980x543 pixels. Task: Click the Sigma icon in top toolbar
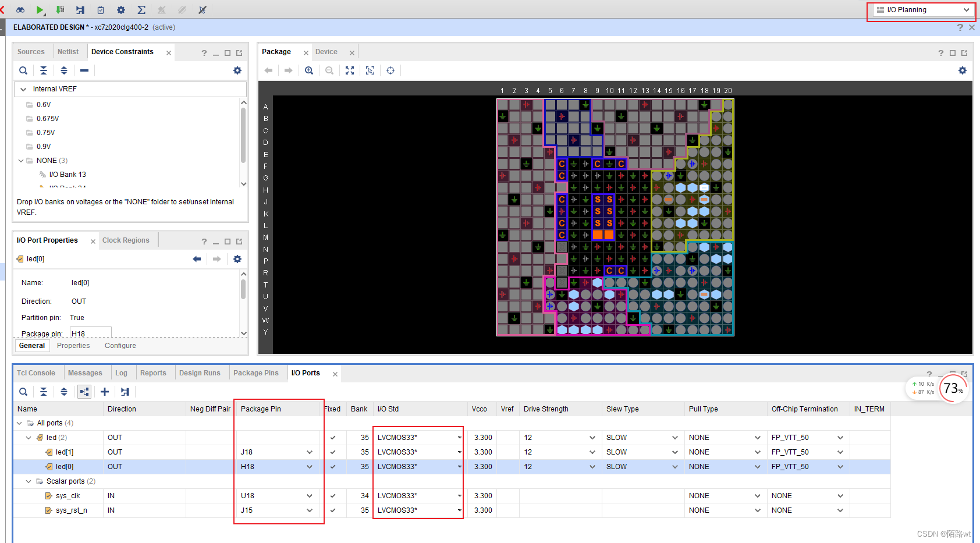[141, 10]
